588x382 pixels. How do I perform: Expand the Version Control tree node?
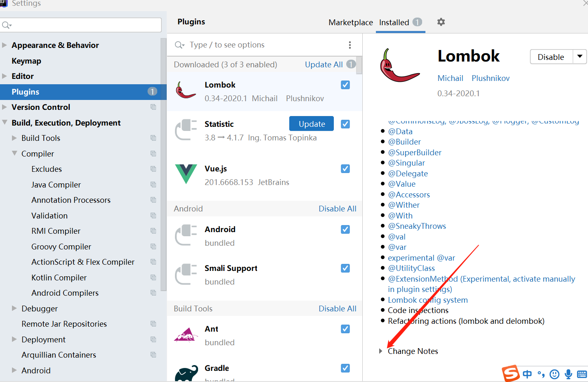point(5,107)
